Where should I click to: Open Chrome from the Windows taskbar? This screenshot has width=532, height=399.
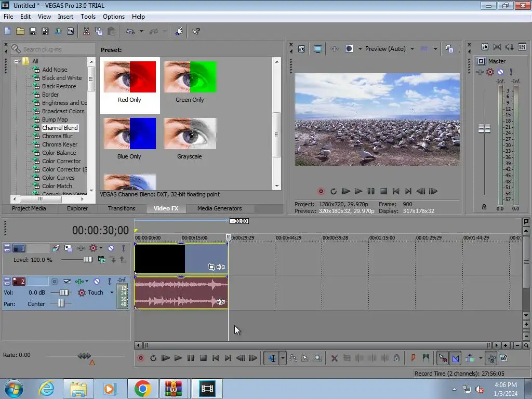[x=142, y=389]
